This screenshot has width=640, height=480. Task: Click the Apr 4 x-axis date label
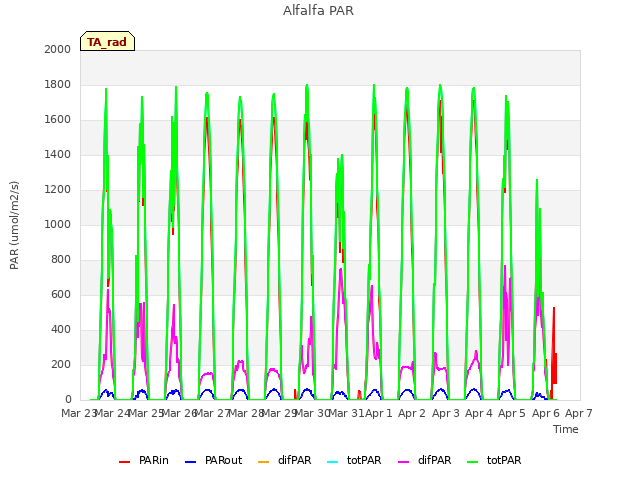pos(478,413)
